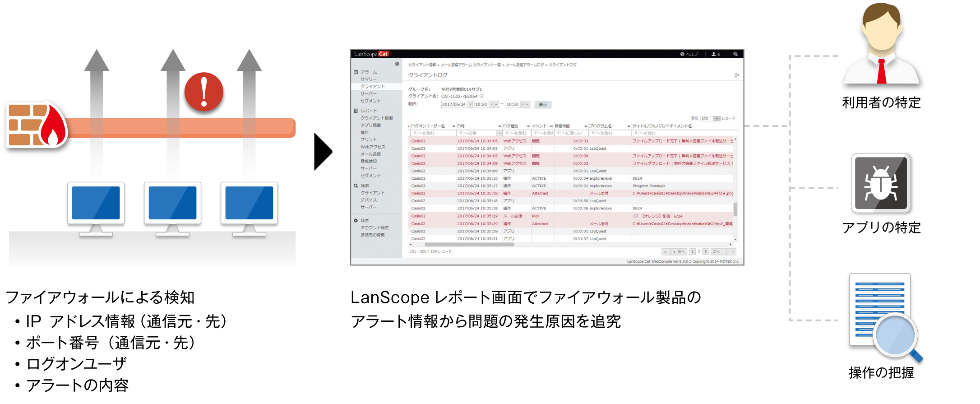Viewport: 980px width, 404px height.
Task: Click breadcrumb クライアント週報
Action: point(422,65)
